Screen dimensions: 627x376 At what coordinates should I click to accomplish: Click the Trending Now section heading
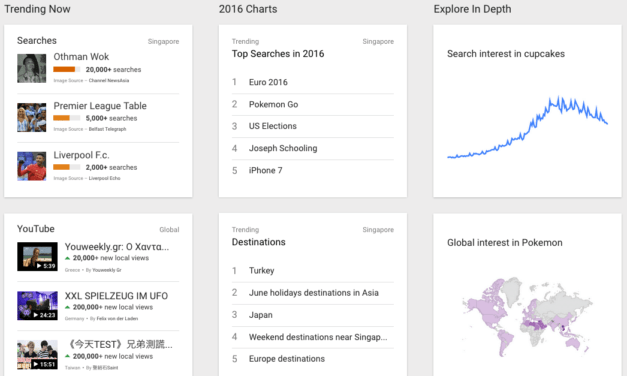[37, 9]
